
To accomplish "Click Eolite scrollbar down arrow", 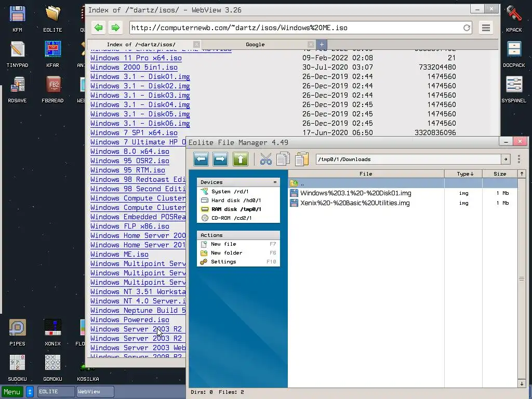I will [x=522, y=384].
